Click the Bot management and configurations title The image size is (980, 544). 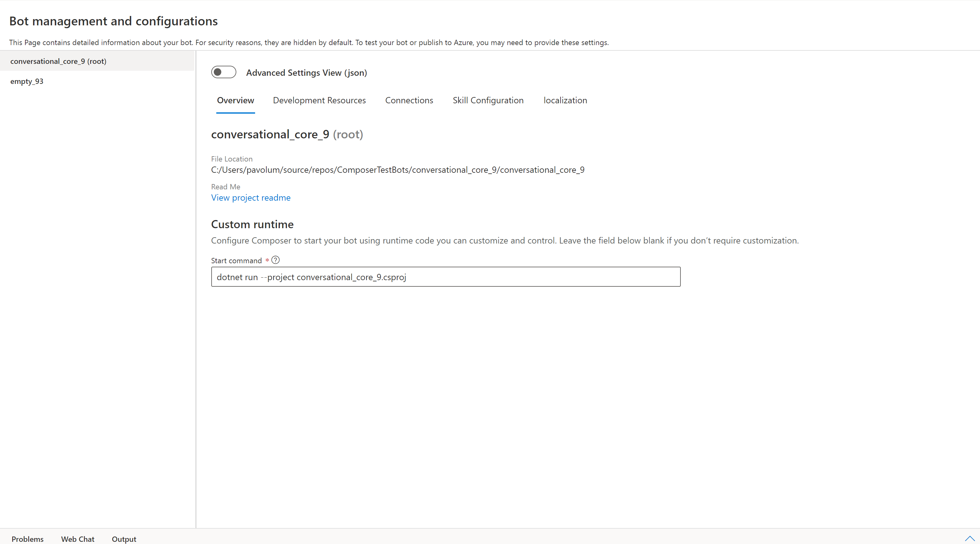click(x=113, y=21)
